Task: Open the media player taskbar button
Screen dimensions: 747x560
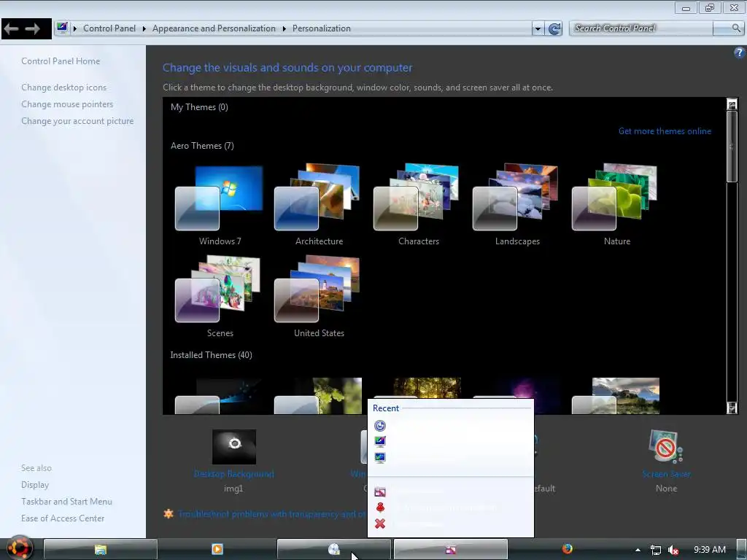Action: click(x=217, y=549)
